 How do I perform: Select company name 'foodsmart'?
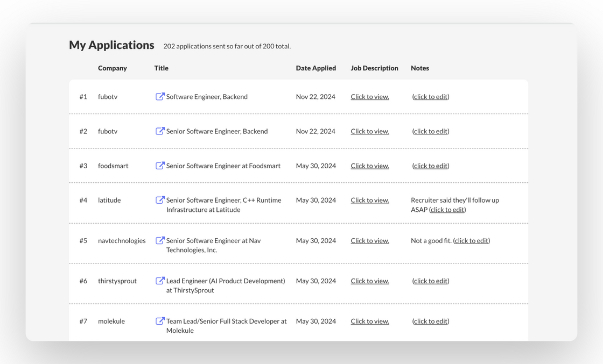coord(113,166)
